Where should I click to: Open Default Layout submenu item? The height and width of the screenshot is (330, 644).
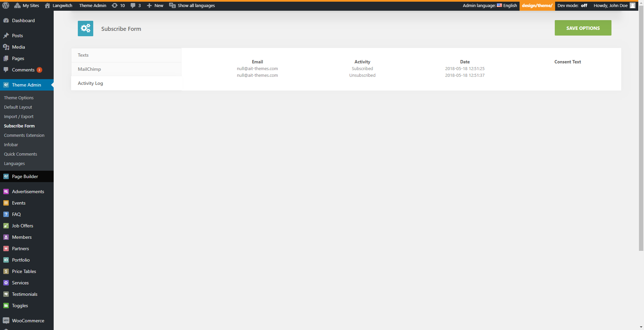tap(18, 107)
